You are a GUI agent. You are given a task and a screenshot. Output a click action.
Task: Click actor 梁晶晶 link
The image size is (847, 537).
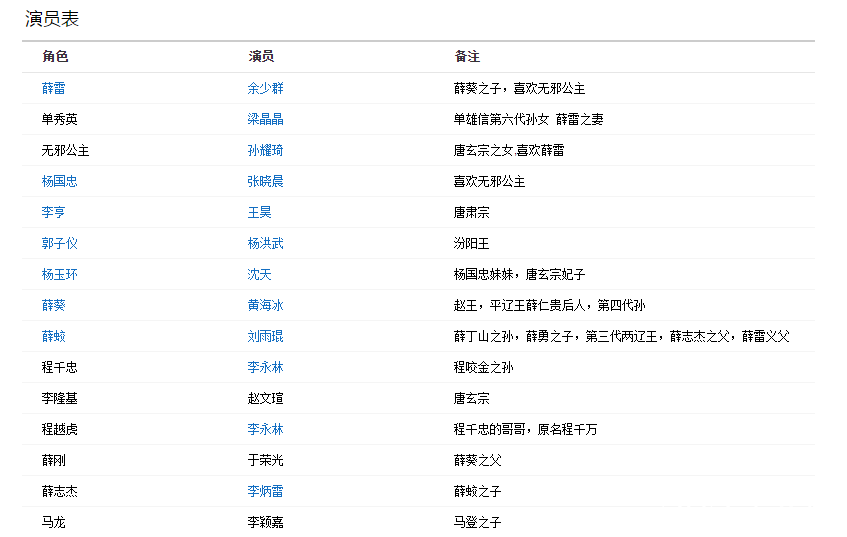click(265, 119)
